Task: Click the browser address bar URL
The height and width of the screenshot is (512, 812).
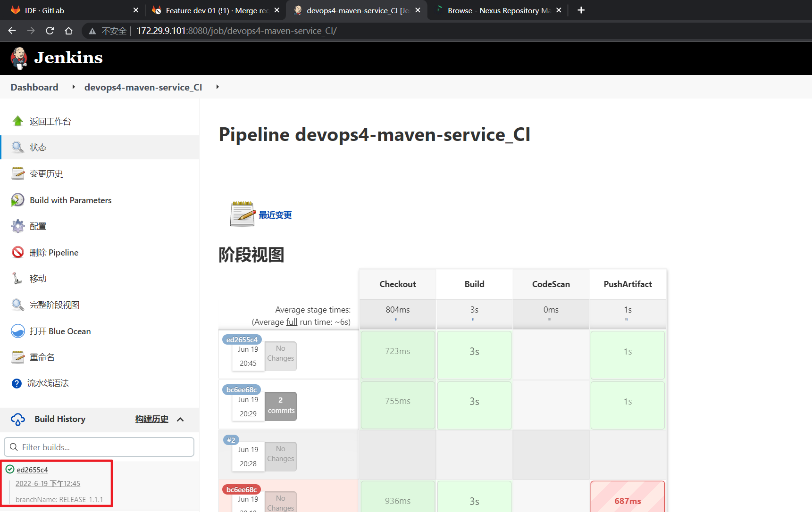Action: pyautogui.click(x=236, y=31)
